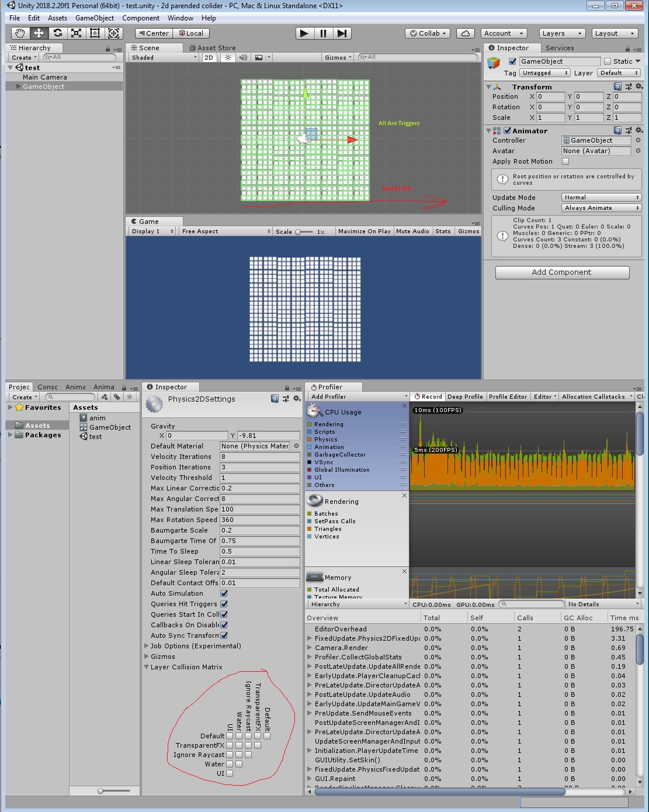Uncheck Auto Simulation in Physics2DSettings
Image resolution: width=649 pixels, height=812 pixels.
(223, 593)
